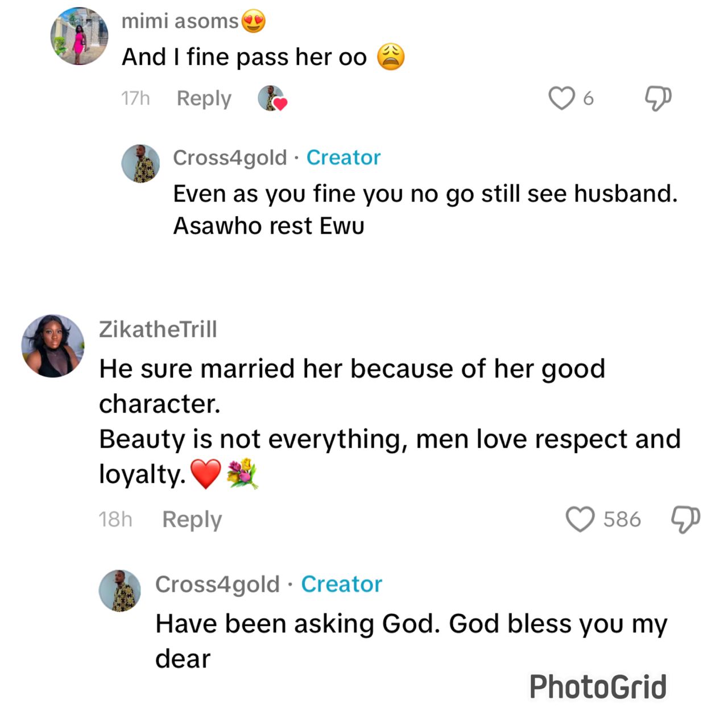Open the liked-by-creator badge under mimi's comment

272,98
